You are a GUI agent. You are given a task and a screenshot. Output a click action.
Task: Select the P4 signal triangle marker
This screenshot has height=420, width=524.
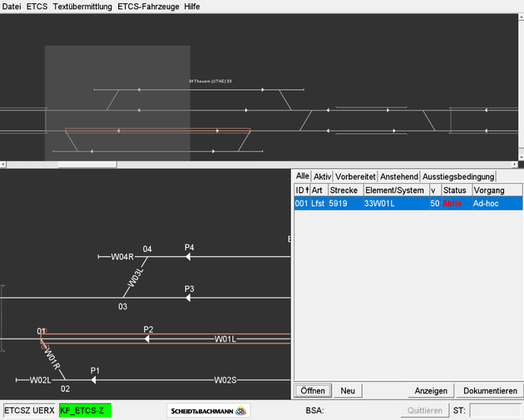coord(189,257)
